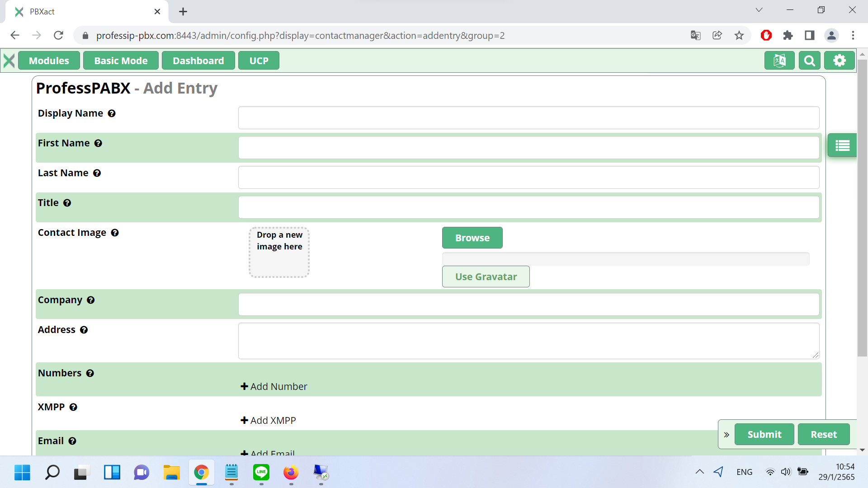
Task: Collapse the Submit/Reset action bar arrows
Action: 726,435
